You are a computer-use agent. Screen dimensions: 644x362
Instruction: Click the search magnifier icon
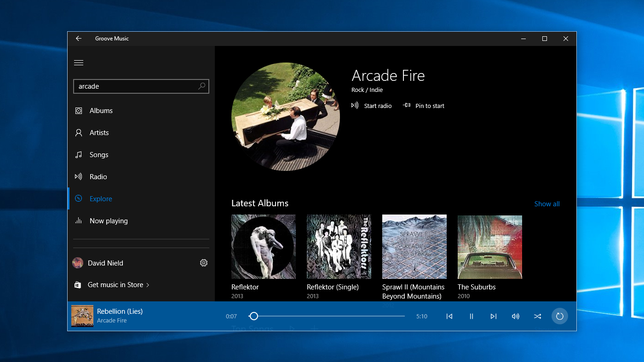[201, 86]
